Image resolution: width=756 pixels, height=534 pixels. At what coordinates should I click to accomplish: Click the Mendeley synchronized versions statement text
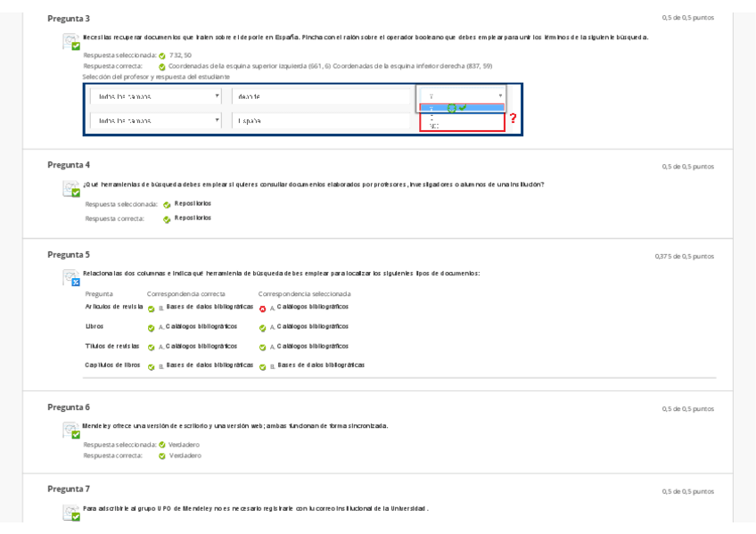[234, 425]
